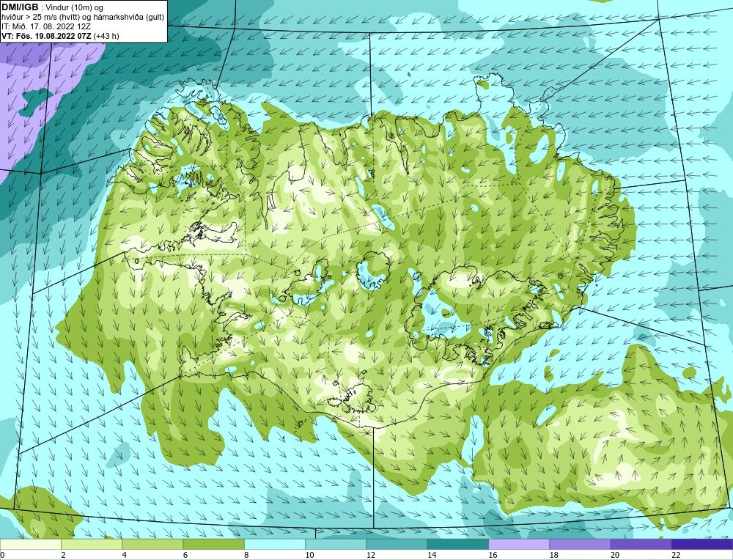
Task: Click the legend scale label 6
Action: tap(185, 555)
